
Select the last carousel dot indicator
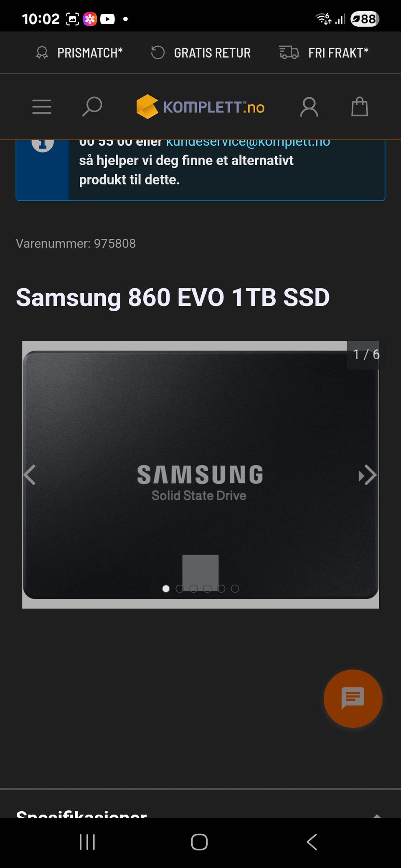click(x=235, y=588)
